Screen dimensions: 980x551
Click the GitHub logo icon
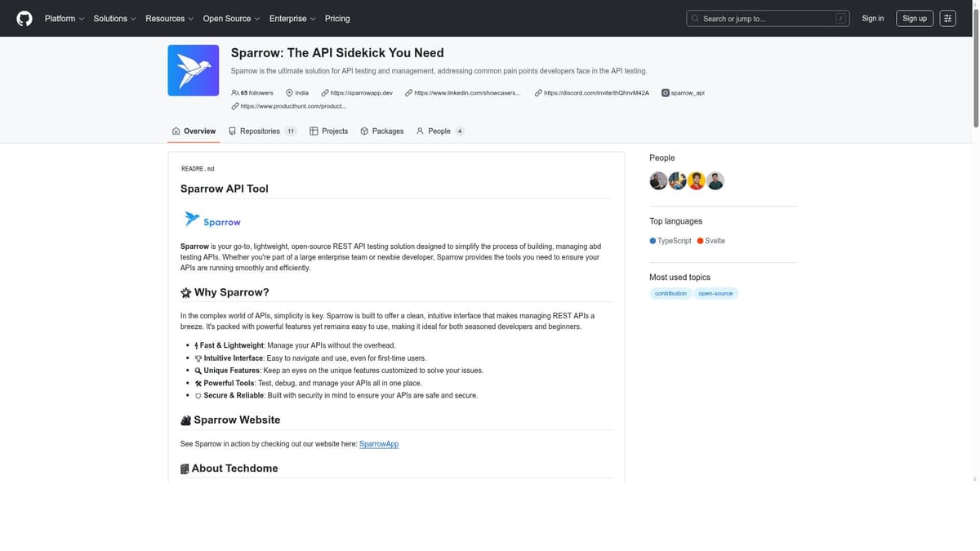click(x=24, y=18)
